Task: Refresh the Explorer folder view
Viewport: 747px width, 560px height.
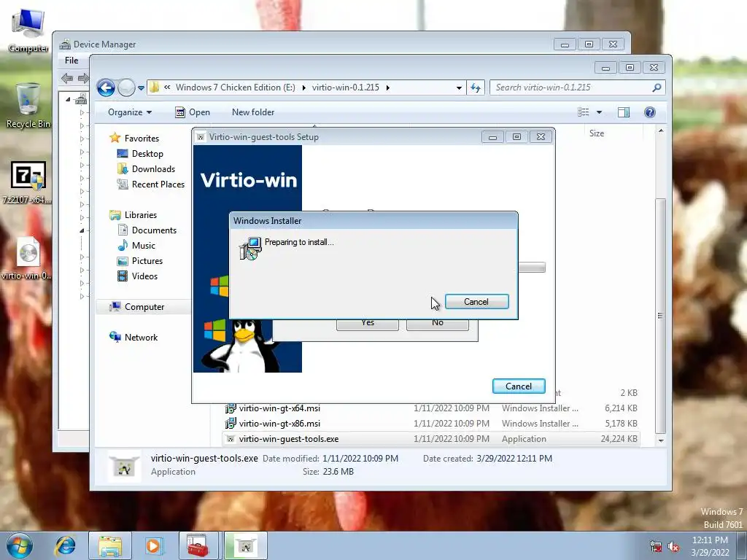Action: point(476,87)
